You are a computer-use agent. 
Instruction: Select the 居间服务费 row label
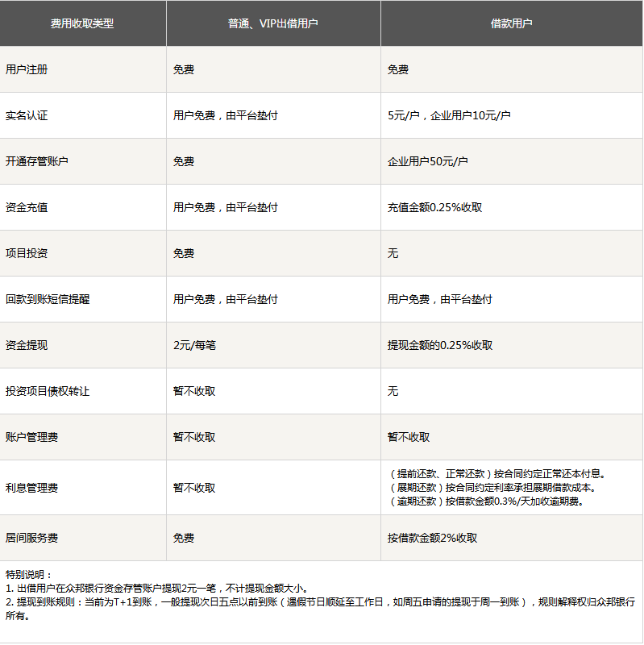coord(32,538)
